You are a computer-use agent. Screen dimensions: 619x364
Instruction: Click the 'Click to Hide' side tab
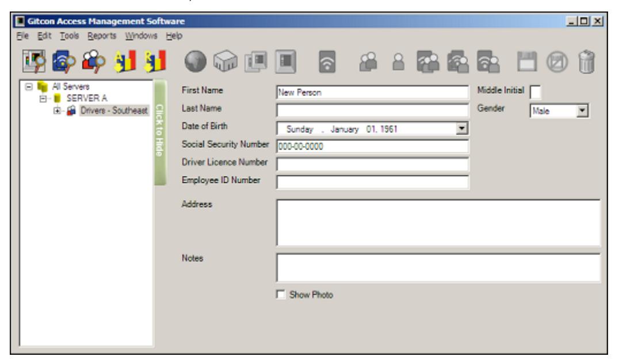pos(159,133)
